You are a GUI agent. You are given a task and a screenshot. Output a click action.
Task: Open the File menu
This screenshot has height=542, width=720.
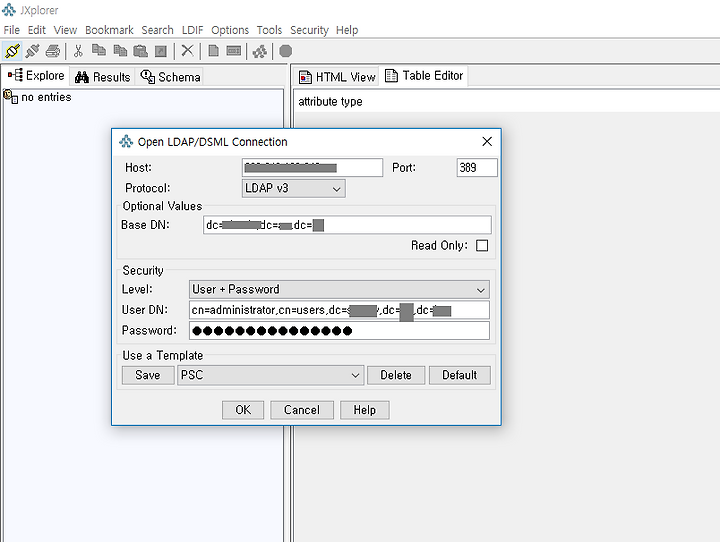11,30
